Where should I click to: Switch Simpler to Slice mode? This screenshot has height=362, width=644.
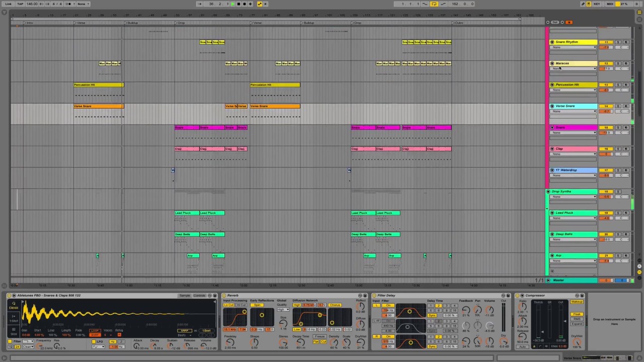14,331
